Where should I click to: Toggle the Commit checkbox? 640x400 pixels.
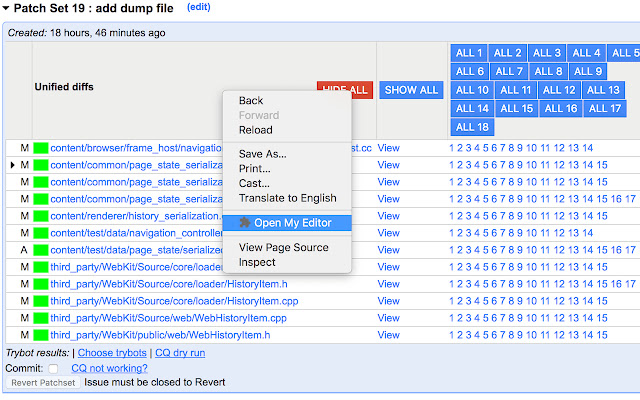[53, 369]
